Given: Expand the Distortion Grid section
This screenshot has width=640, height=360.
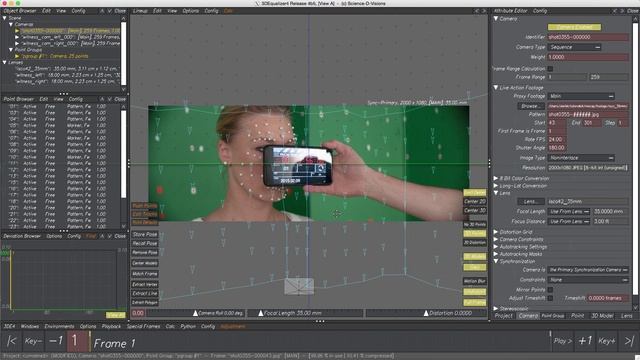Looking at the screenshot, I should [x=496, y=232].
